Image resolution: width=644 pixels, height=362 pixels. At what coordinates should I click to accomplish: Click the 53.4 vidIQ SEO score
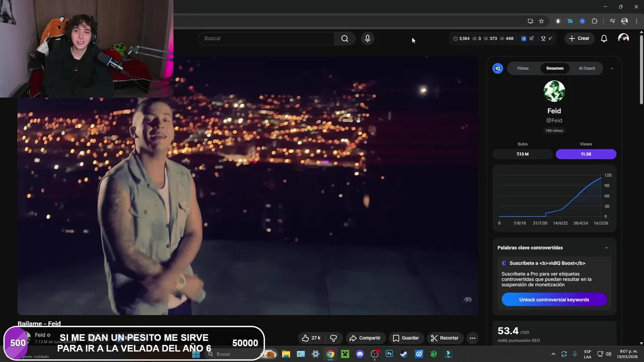point(508,331)
